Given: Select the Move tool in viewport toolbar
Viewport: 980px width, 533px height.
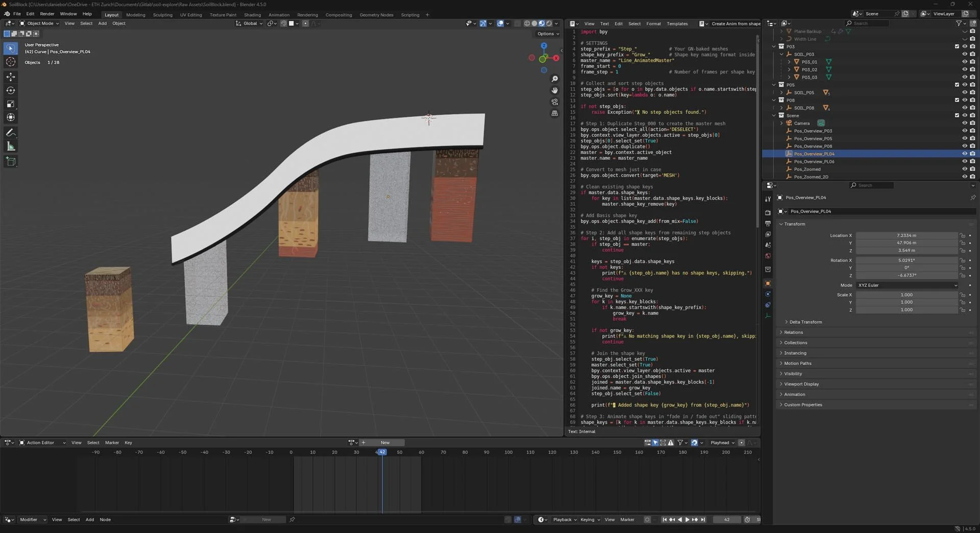Looking at the screenshot, I should (x=11, y=77).
